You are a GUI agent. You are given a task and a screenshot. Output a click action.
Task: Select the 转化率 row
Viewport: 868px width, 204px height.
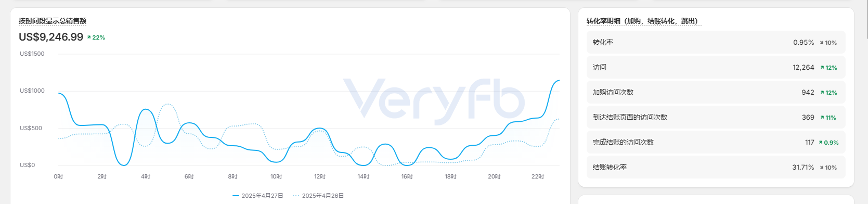[716, 42]
